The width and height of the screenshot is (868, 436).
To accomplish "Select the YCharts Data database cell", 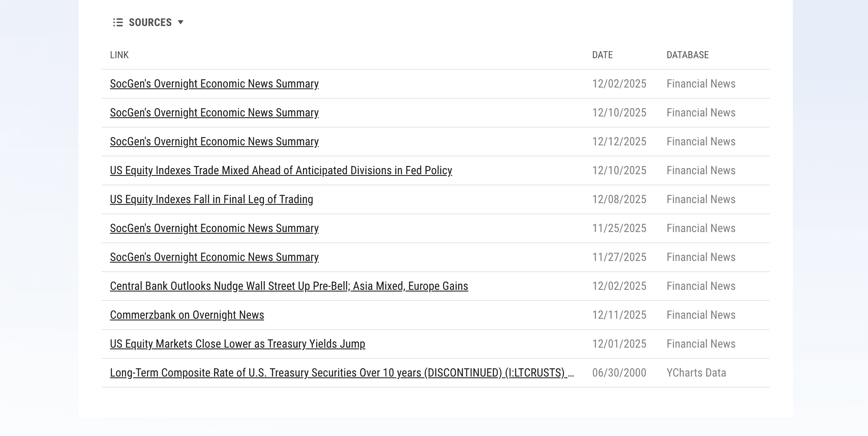I will point(696,373).
